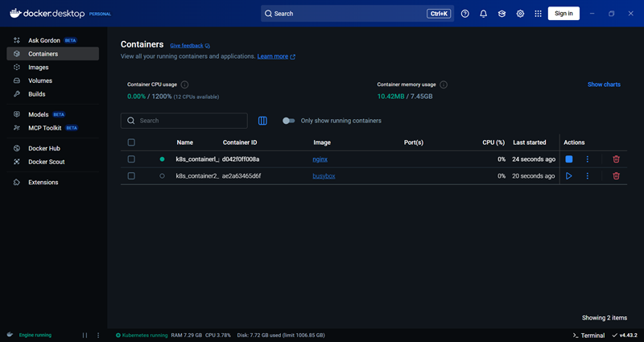Open the apps grid icon
The height and width of the screenshot is (342, 644).
[538, 14]
